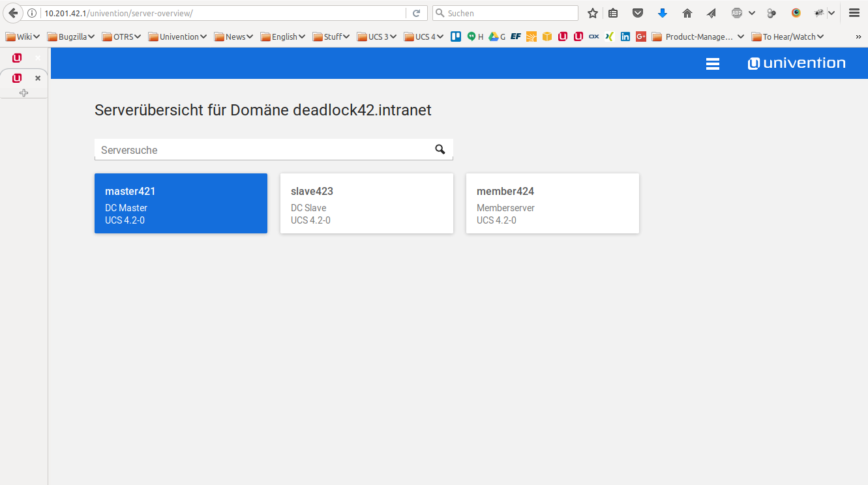Reload the page with the refresh icon
Viewport: 868px width, 485px height.
click(x=416, y=13)
